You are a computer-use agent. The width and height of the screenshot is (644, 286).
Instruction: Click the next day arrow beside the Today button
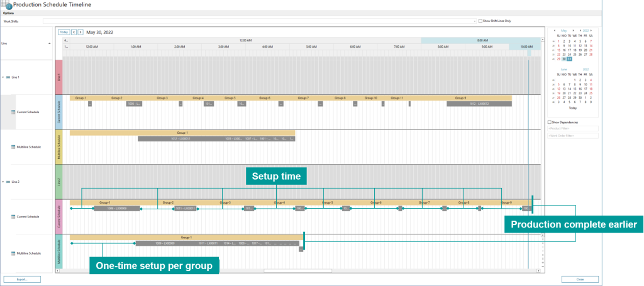pyautogui.click(x=80, y=32)
